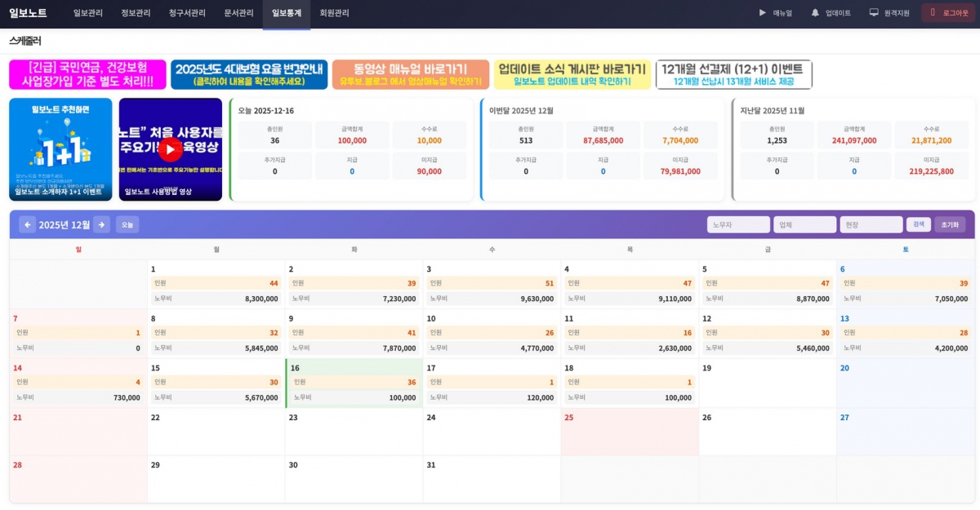Open remote support via the monitor icon

875,12
